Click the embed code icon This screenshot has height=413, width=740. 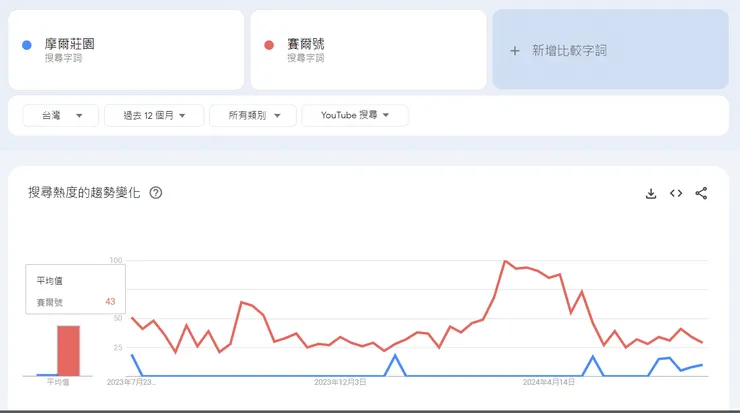(676, 193)
